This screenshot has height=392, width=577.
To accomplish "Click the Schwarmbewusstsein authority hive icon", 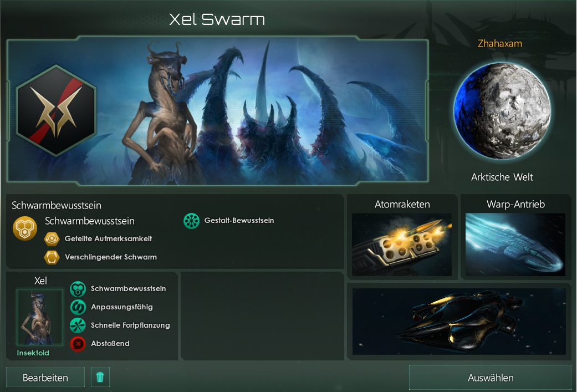I will click(24, 228).
